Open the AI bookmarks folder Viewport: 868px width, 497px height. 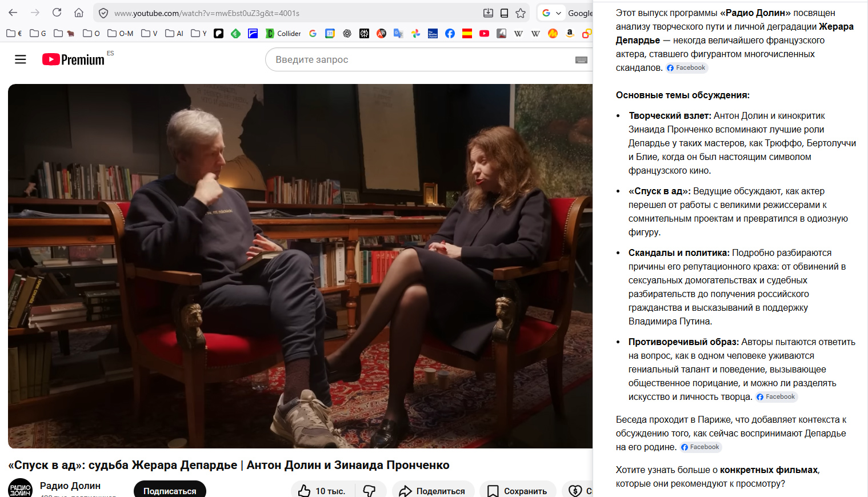(x=174, y=33)
